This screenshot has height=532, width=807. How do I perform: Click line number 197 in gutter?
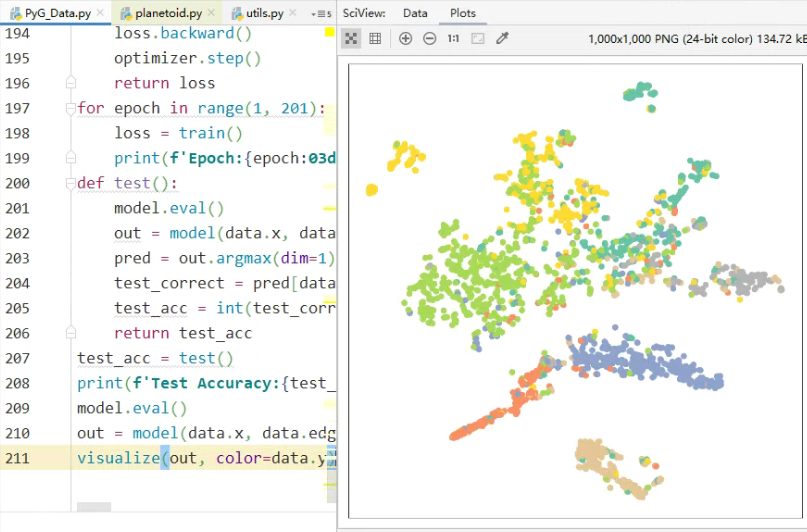pos(17,108)
